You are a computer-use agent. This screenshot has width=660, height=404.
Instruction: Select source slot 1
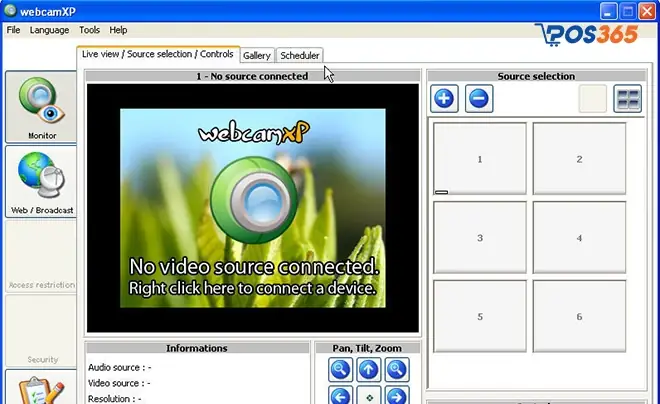click(480, 159)
